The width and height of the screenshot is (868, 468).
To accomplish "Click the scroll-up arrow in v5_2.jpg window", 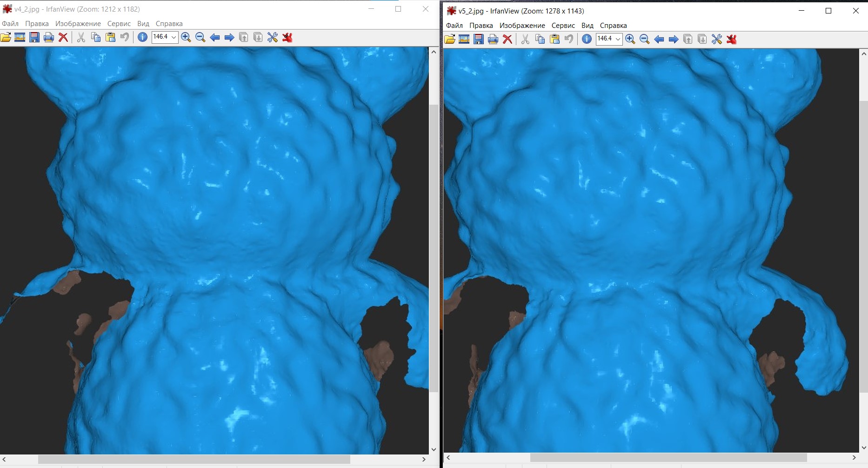I will coord(864,53).
